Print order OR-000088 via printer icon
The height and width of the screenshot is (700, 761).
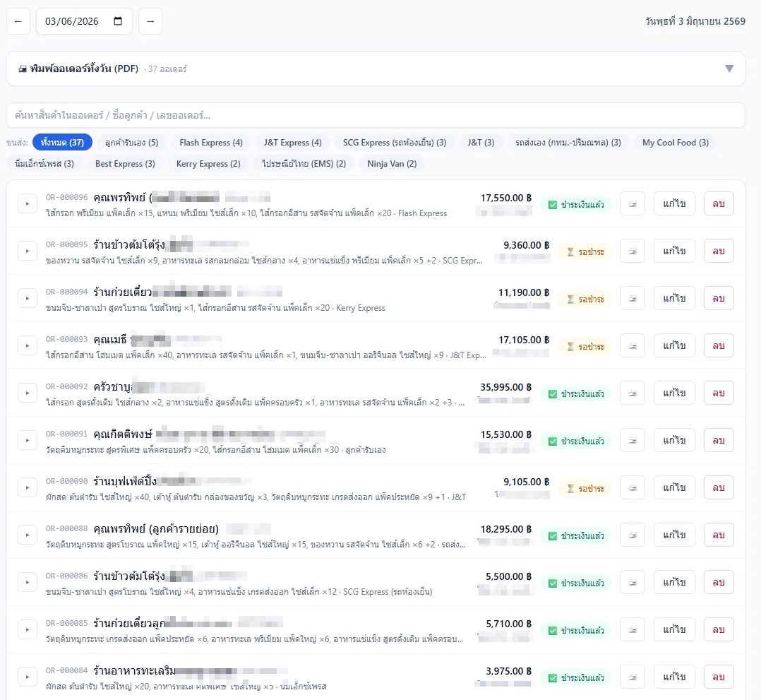point(633,535)
